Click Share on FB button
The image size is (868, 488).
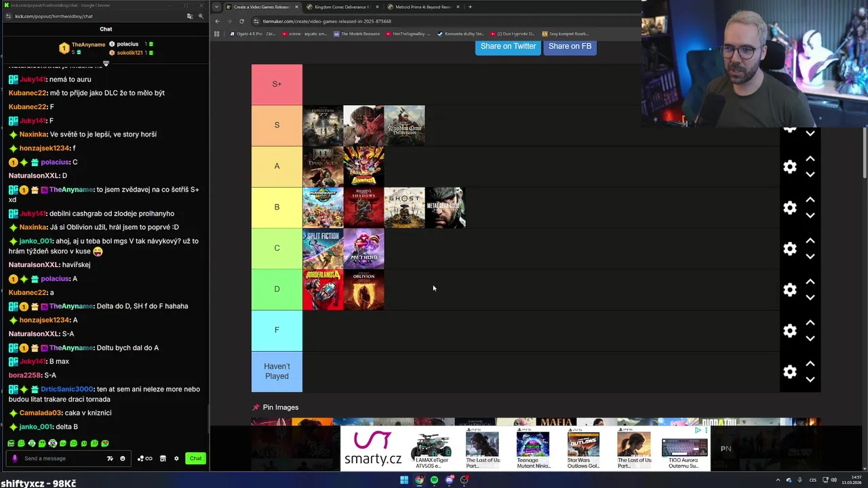point(570,46)
